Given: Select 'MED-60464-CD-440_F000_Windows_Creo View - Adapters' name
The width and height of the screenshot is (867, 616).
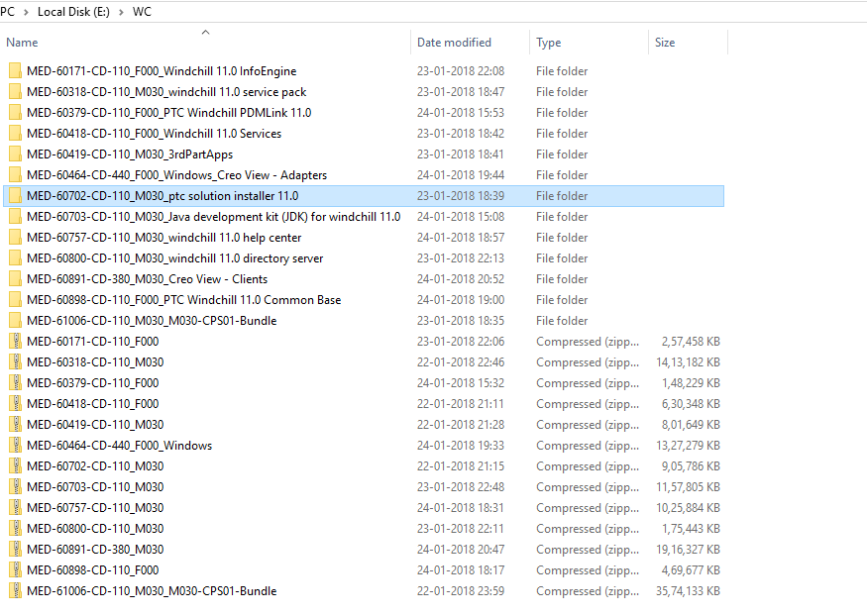Looking at the screenshot, I should [177, 175].
